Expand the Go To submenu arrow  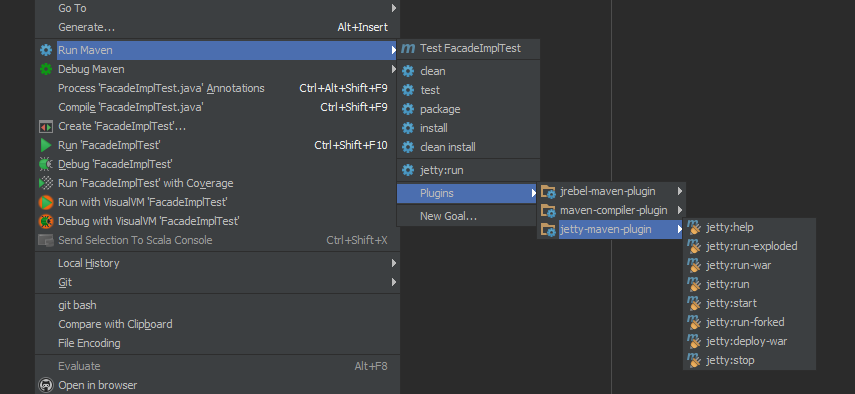(x=393, y=8)
